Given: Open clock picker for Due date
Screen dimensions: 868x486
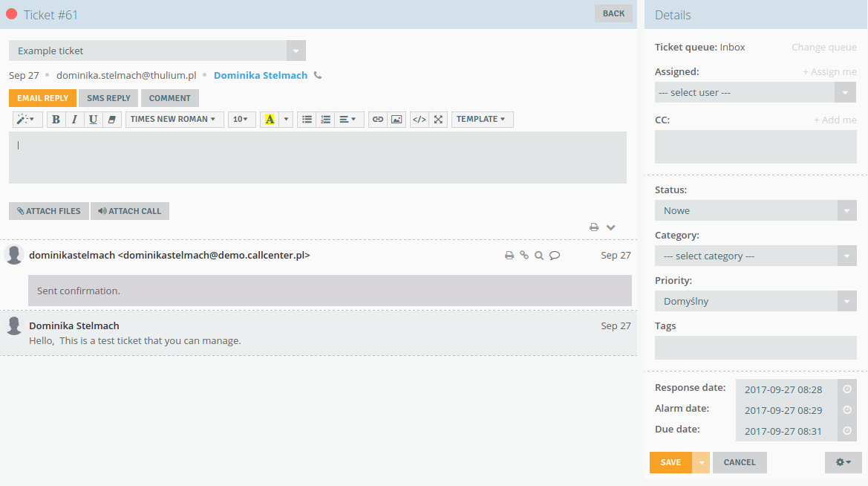Looking at the screenshot, I should click(x=847, y=430).
